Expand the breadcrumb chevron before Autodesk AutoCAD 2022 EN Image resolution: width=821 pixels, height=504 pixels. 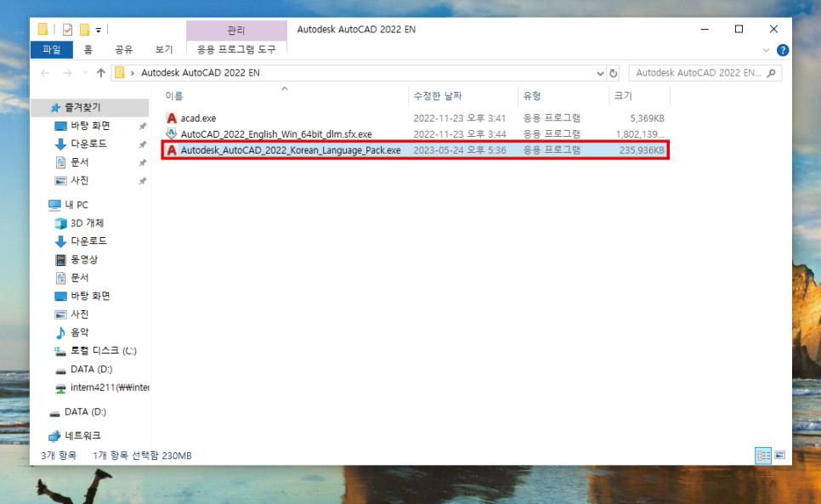point(133,73)
